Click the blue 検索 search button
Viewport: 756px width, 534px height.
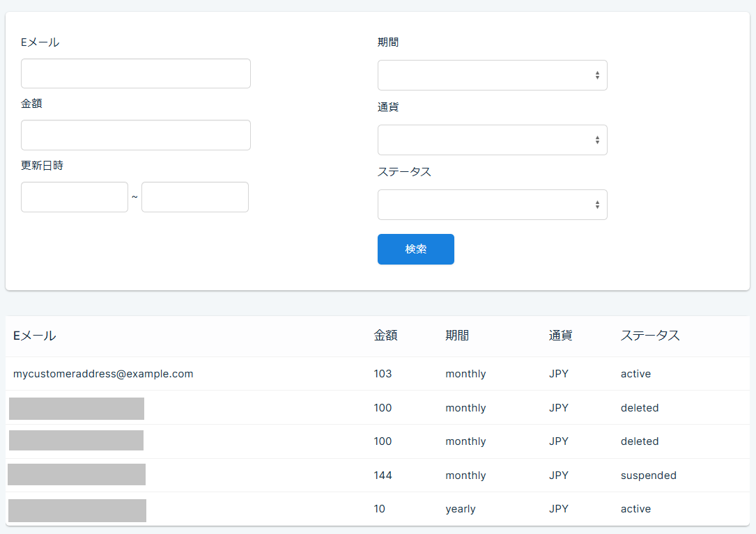[415, 249]
